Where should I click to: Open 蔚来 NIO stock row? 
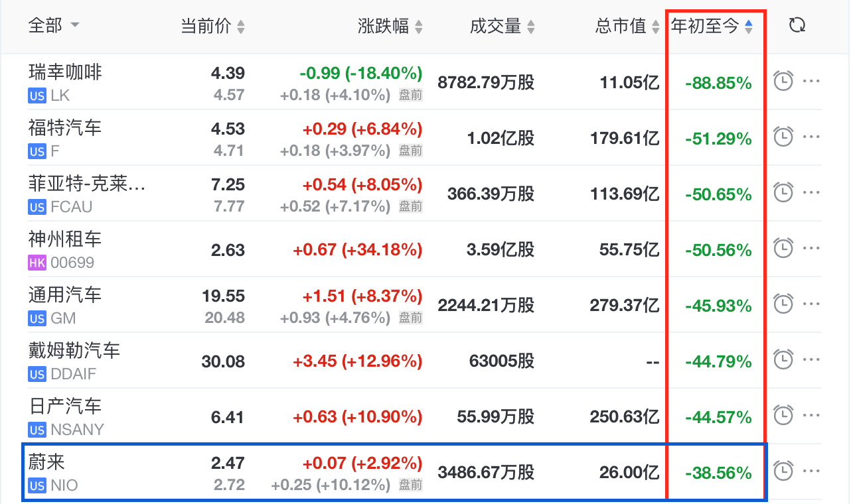click(x=46, y=462)
